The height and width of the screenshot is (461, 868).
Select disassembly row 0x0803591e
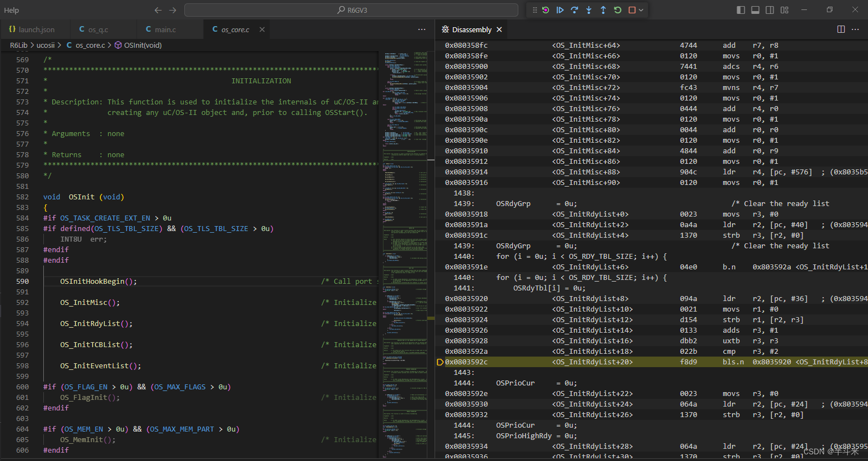click(652, 267)
